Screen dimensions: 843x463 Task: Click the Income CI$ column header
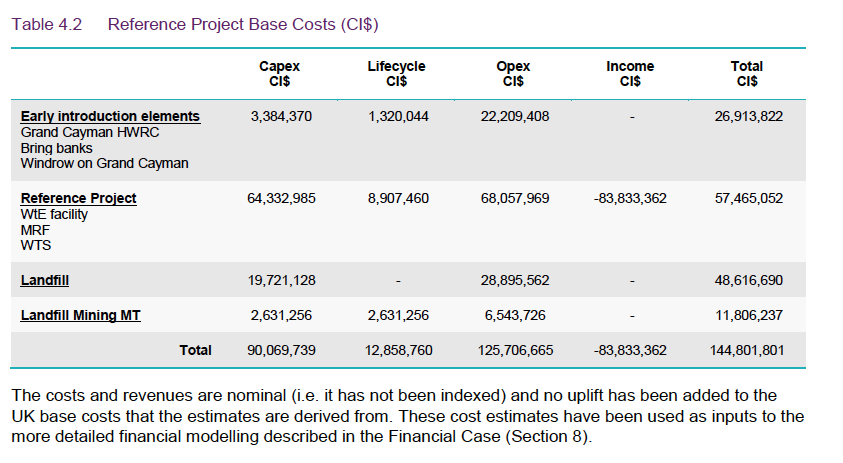pyautogui.click(x=630, y=73)
